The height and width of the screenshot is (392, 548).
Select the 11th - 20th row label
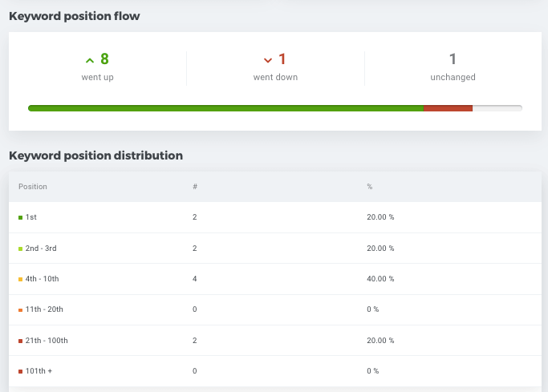coord(44,309)
